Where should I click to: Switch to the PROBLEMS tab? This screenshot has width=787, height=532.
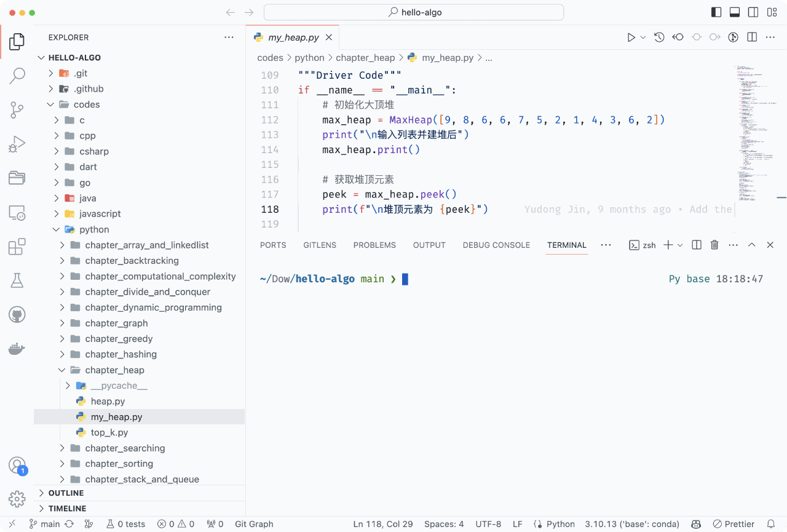(374, 245)
